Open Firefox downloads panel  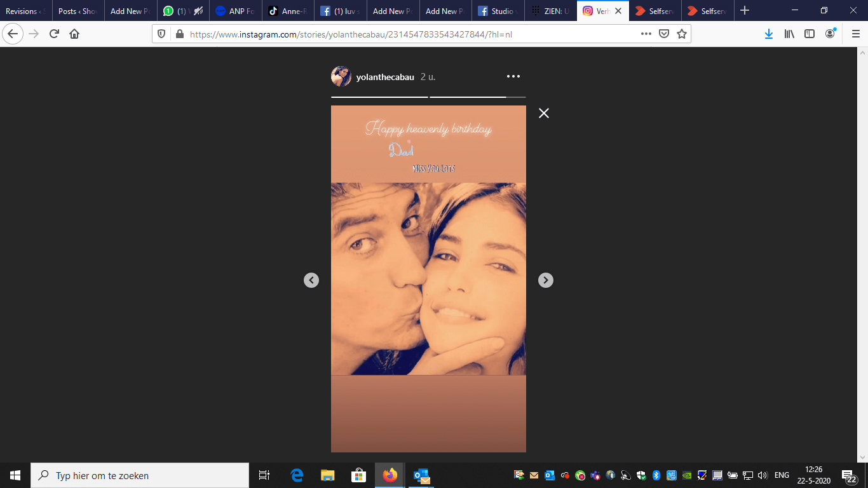(x=768, y=34)
